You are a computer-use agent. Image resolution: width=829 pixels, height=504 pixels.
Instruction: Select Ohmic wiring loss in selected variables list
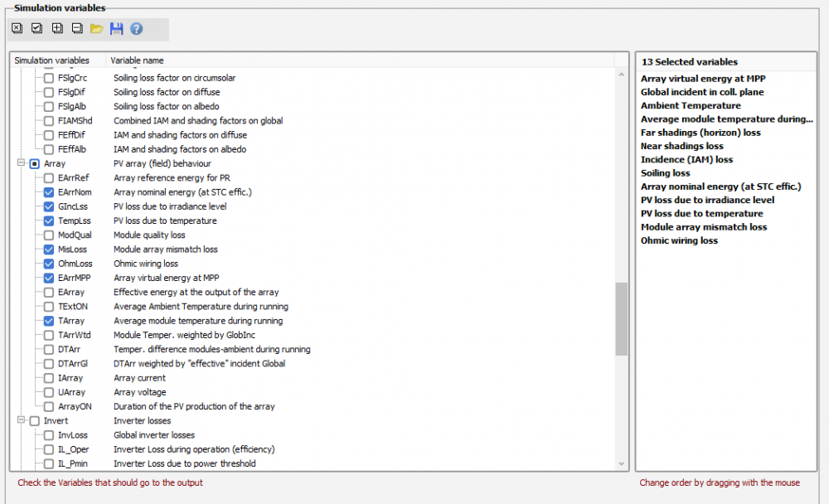point(679,240)
